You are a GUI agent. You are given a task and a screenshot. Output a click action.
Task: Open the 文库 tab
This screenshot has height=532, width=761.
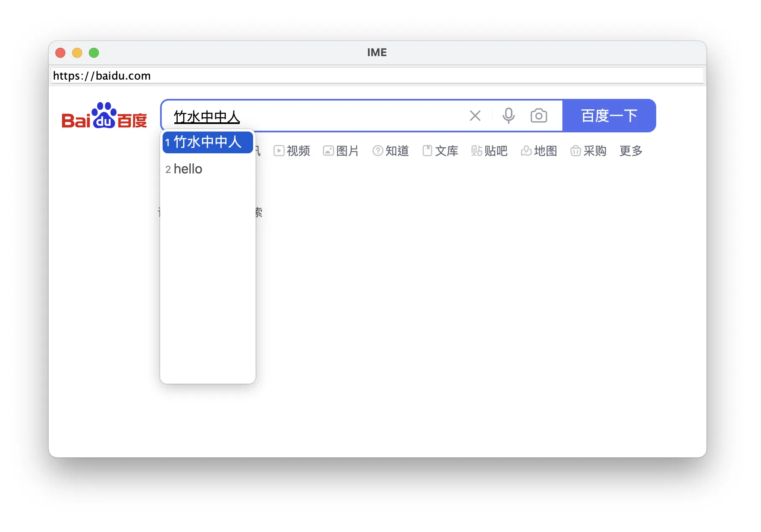click(440, 151)
